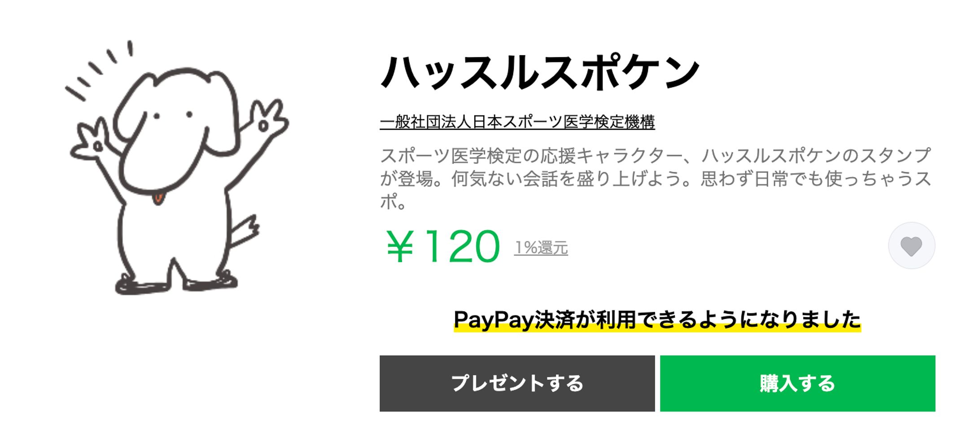Click the 1%還元 link

541,248
